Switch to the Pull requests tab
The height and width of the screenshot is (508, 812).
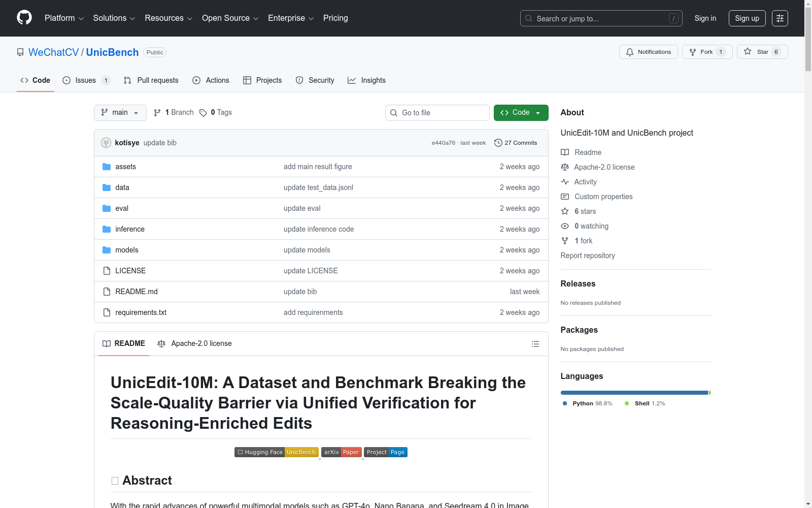[151, 80]
